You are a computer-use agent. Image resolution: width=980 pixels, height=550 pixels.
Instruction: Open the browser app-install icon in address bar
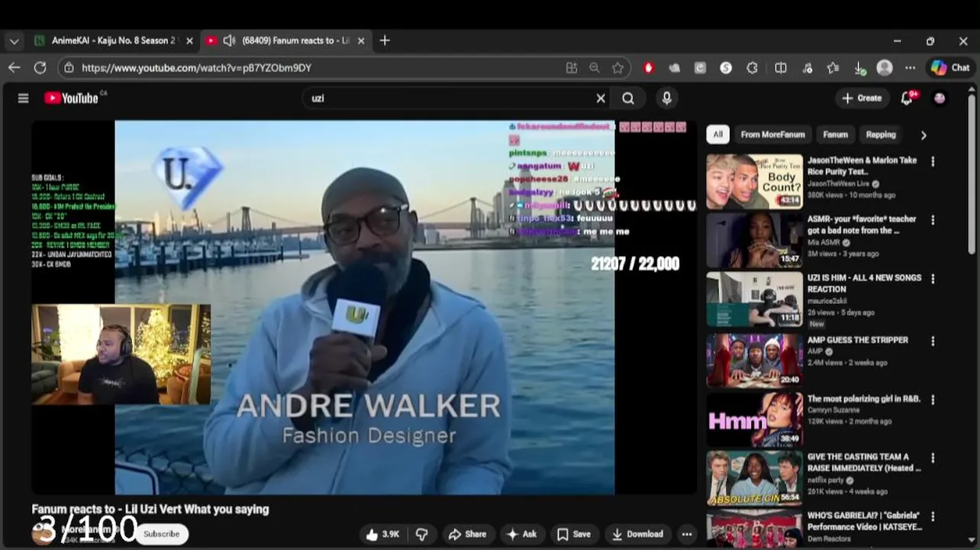[572, 68]
